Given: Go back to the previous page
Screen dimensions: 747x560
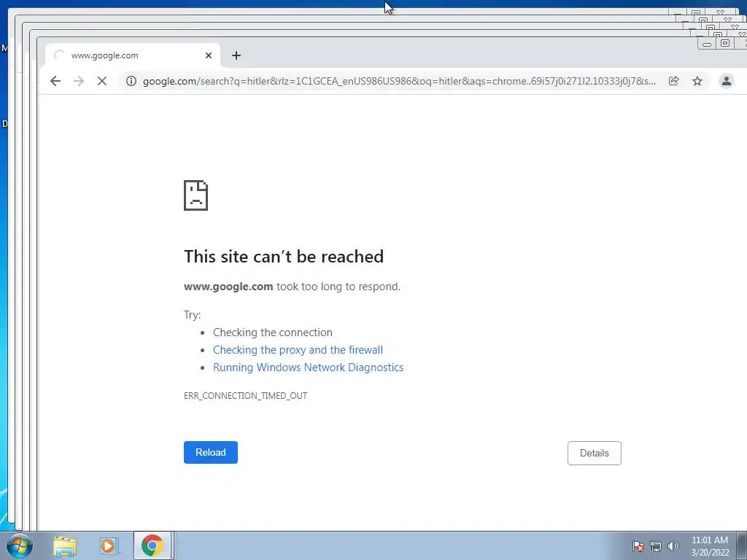Looking at the screenshot, I should click(55, 81).
